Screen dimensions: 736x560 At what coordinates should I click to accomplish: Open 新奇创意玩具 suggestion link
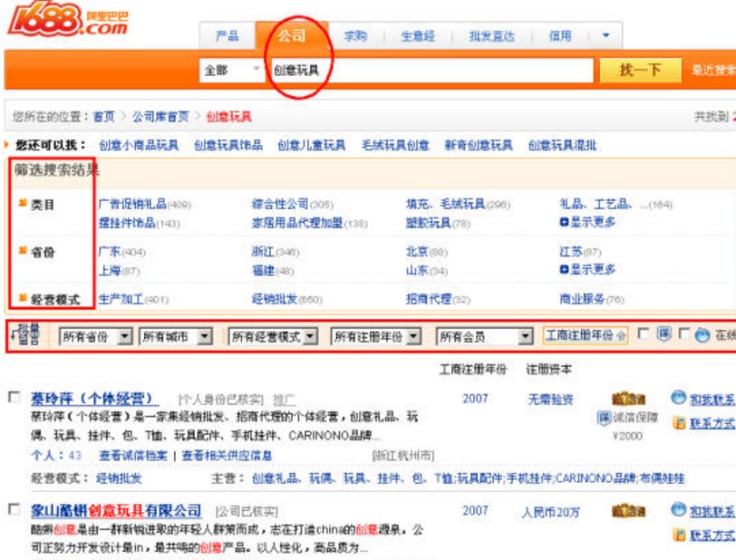pos(479,146)
